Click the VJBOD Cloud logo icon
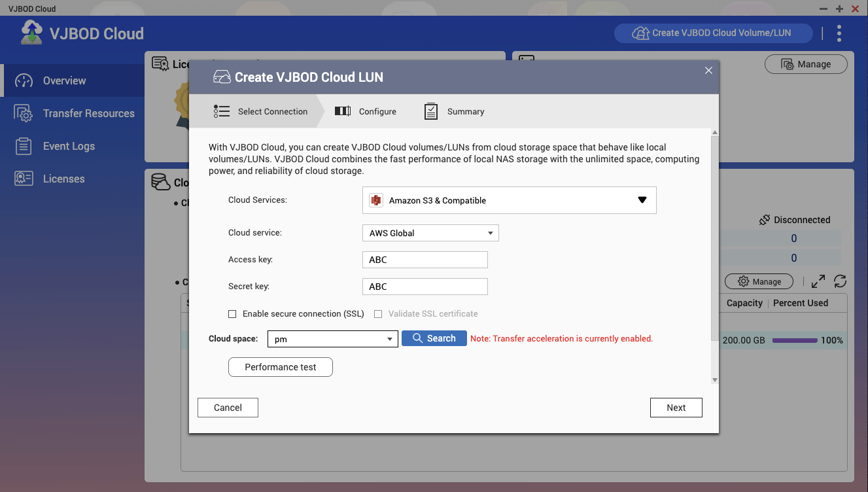Viewport: 868px width, 492px height. 31,33
